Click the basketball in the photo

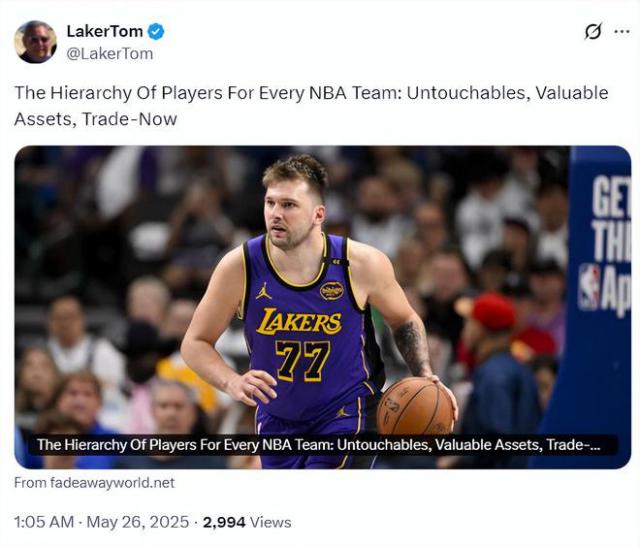(415, 407)
